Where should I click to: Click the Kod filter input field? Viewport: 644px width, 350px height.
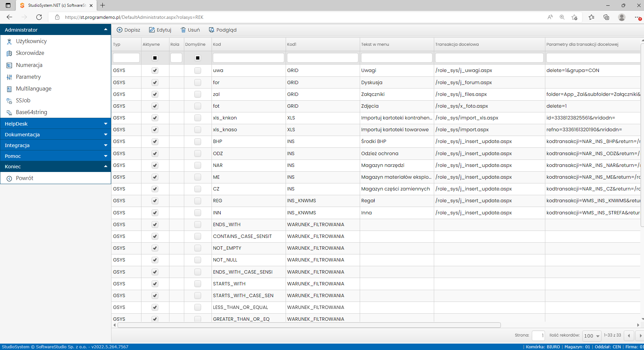coord(249,58)
